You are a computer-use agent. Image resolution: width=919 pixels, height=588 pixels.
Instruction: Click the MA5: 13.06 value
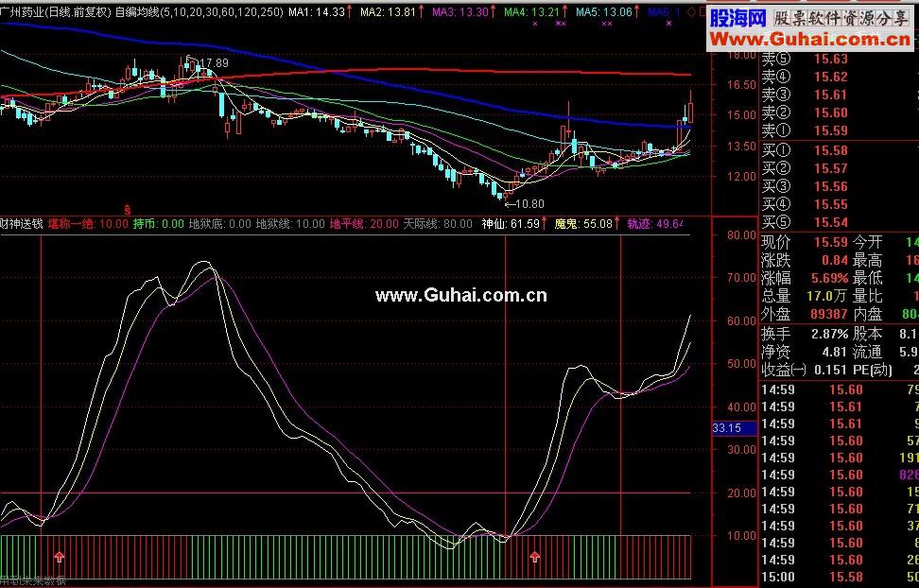pos(603,11)
